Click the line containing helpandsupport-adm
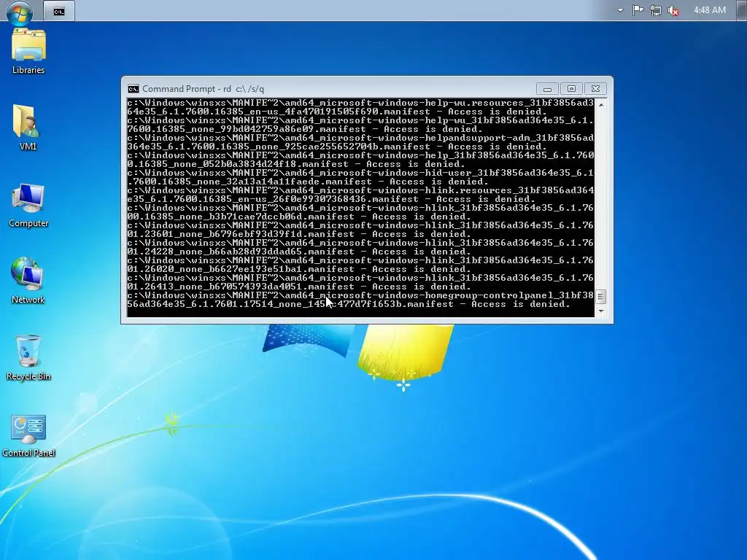Image resolution: width=747 pixels, height=560 pixels. point(360,138)
